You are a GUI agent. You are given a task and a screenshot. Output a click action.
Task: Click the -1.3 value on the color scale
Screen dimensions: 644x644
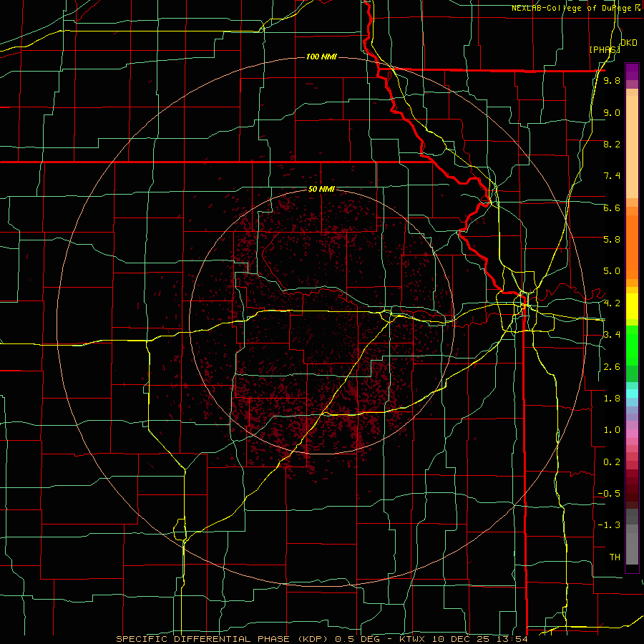point(609,525)
